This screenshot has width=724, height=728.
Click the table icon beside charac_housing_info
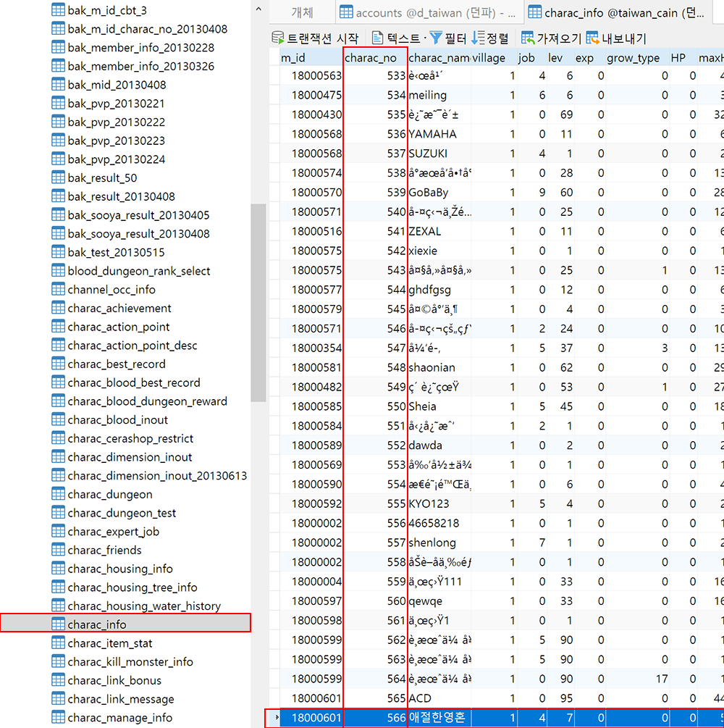coord(58,569)
